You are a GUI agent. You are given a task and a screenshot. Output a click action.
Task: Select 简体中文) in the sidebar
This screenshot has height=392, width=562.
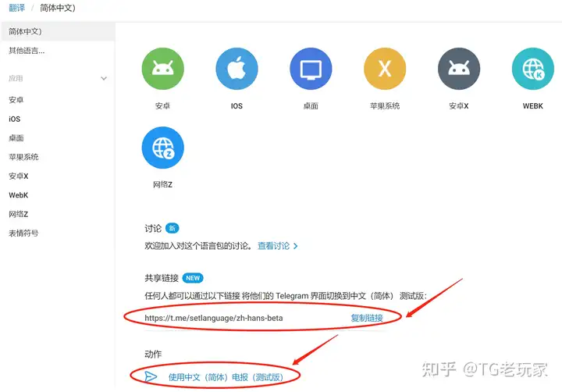tap(58, 31)
